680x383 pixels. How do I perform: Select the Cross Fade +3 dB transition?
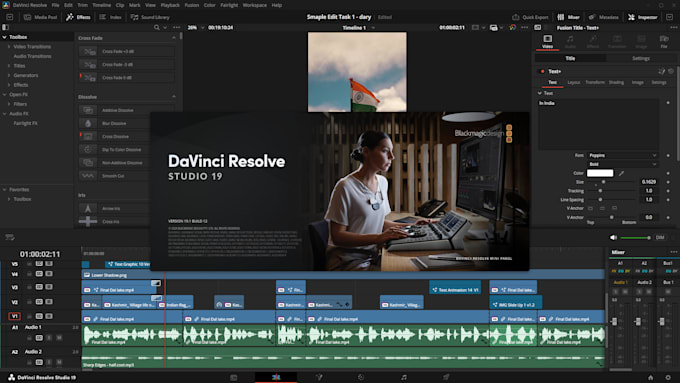pos(127,51)
